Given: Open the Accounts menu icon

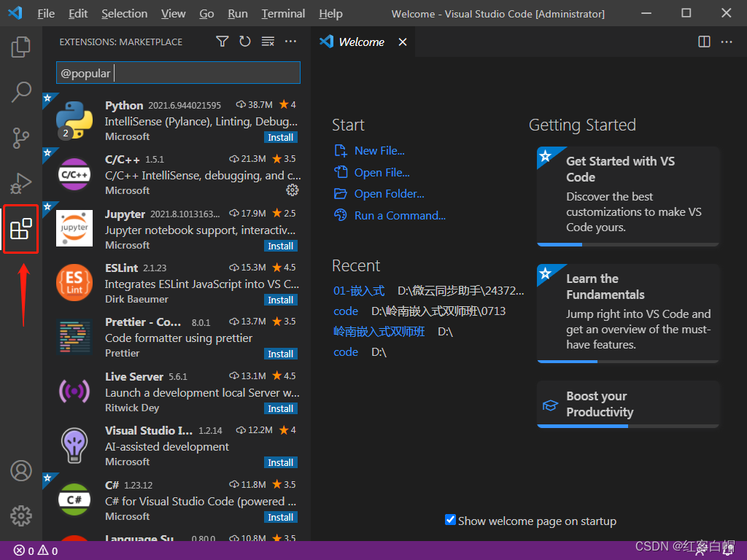Looking at the screenshot, I should (x=21, y=470).
